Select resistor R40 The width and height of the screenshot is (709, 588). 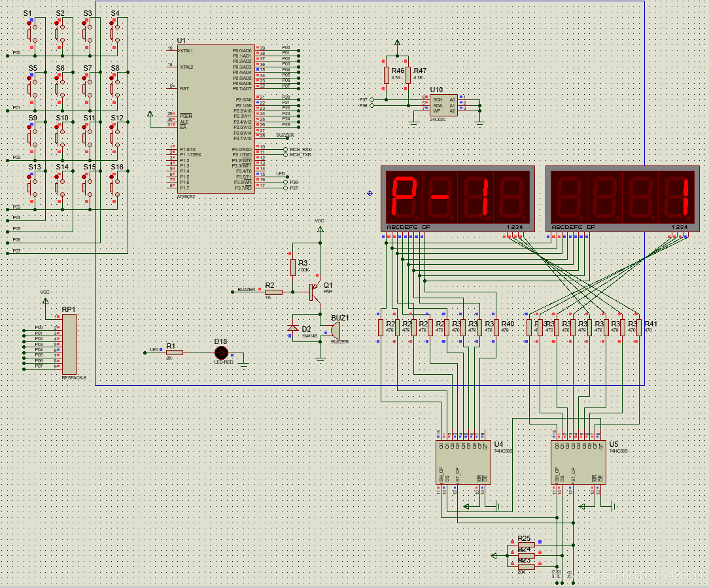tap(496, 328)
